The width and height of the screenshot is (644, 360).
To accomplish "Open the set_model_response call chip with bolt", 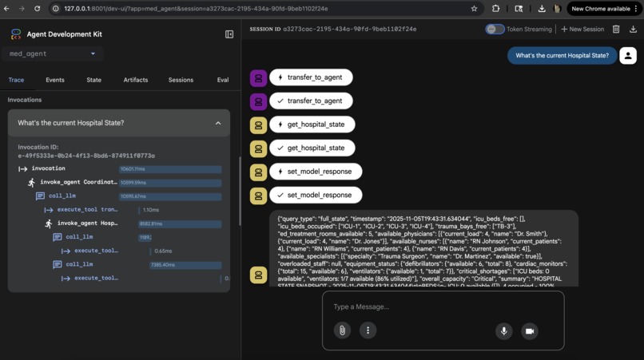I will (316, 172).
